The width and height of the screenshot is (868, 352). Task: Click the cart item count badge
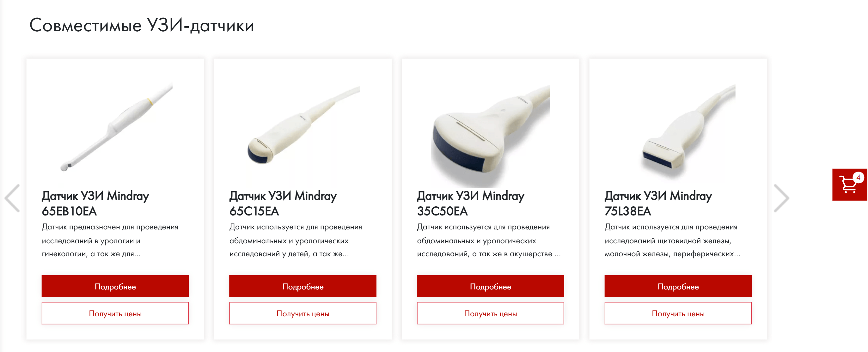(x=858, y=177)
